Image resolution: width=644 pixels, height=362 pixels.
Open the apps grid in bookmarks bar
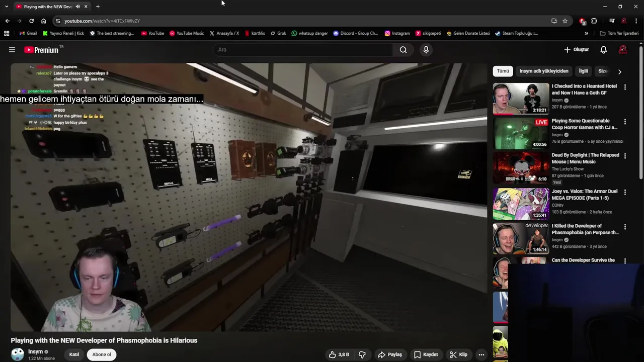[7, 33]
